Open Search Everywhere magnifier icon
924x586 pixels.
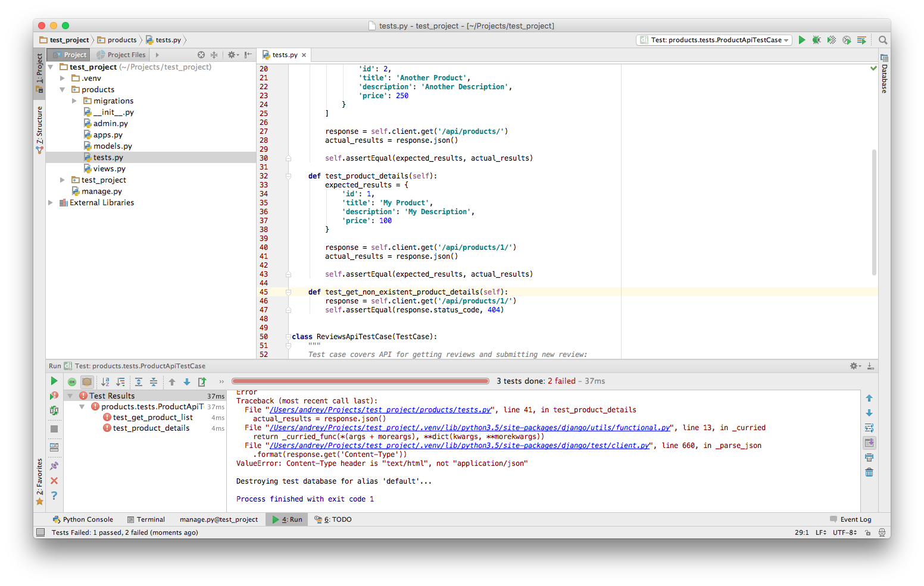tap(883, 40)
